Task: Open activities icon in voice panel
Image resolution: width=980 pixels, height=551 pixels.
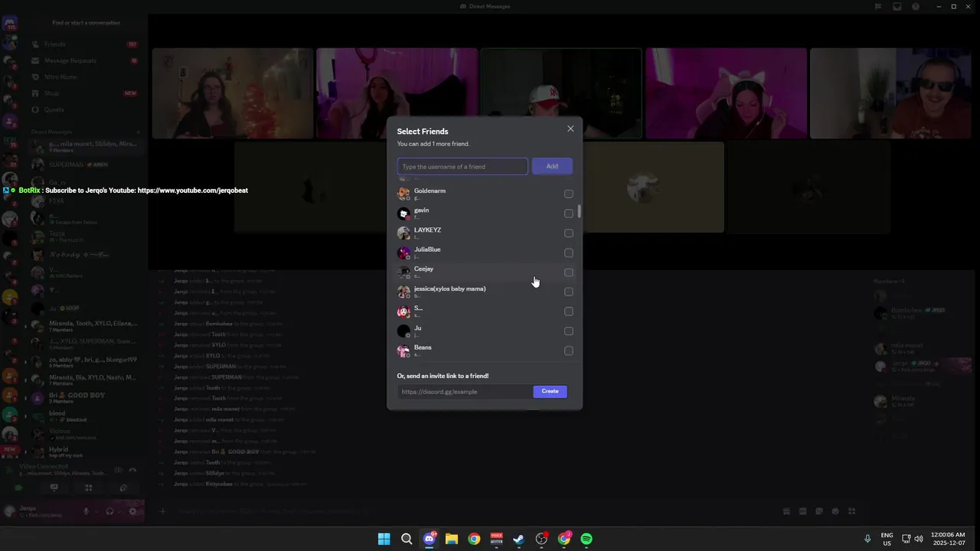Action: 88,487
